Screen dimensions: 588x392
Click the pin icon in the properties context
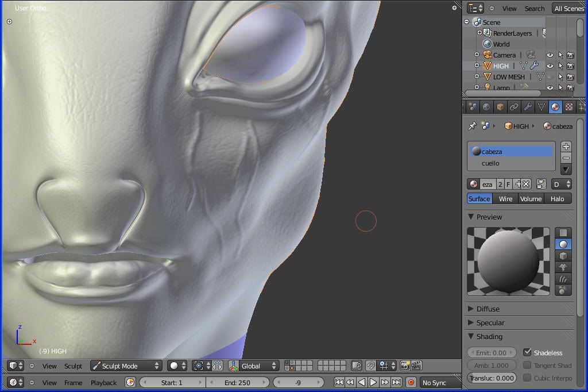point(473,126)
